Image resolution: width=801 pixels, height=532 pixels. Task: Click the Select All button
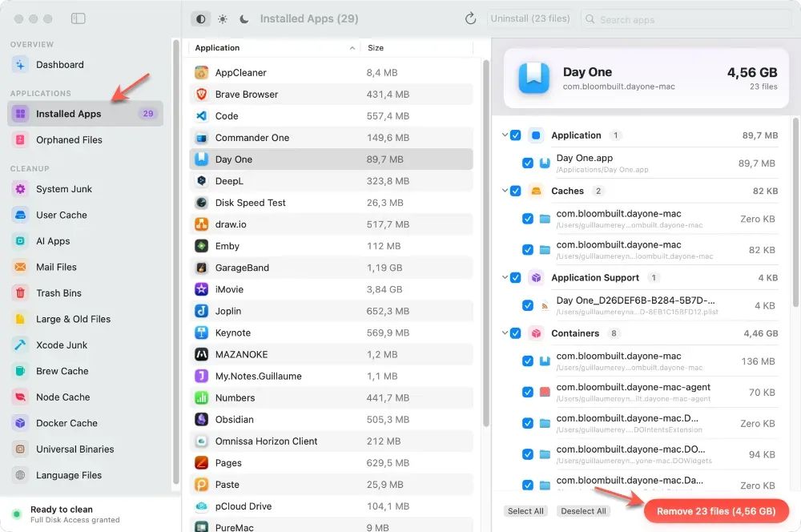point(525,511)
